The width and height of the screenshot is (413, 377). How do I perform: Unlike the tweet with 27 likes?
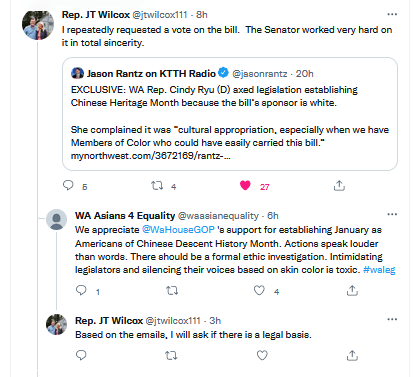[245, 185]
